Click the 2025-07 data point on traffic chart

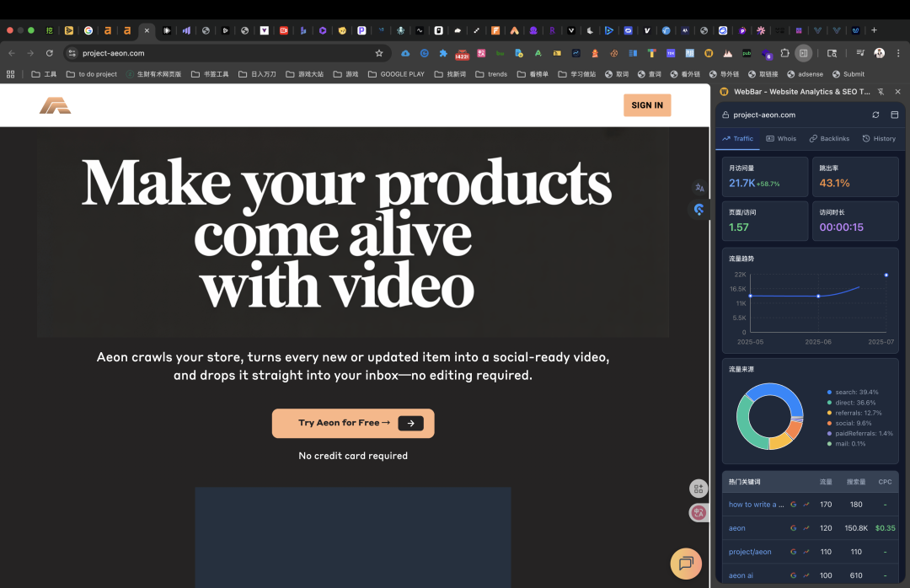click(886, 275)
